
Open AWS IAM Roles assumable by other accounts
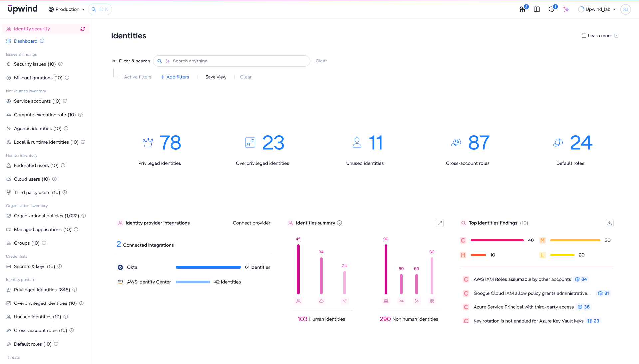[522, 279]
